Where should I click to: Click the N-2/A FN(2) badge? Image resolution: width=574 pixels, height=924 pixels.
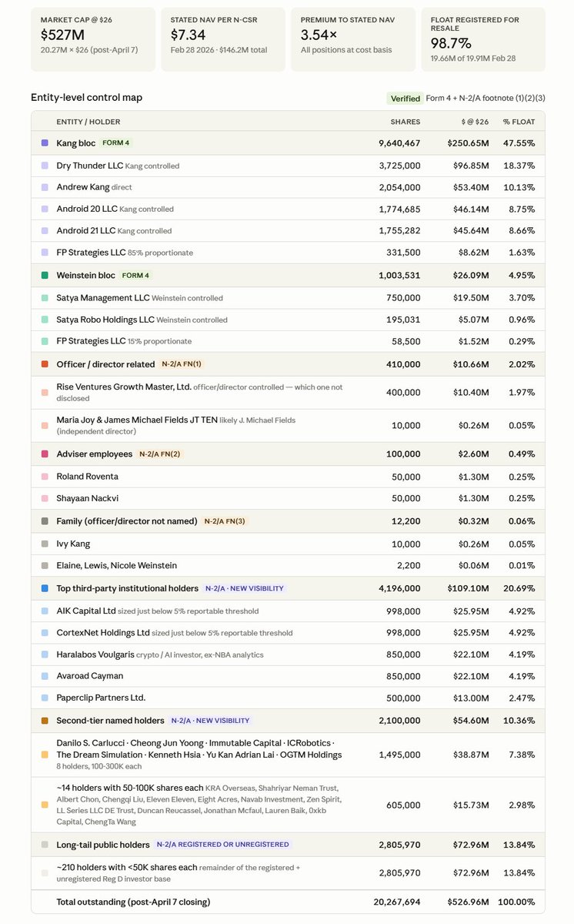(x=160, y=454)
